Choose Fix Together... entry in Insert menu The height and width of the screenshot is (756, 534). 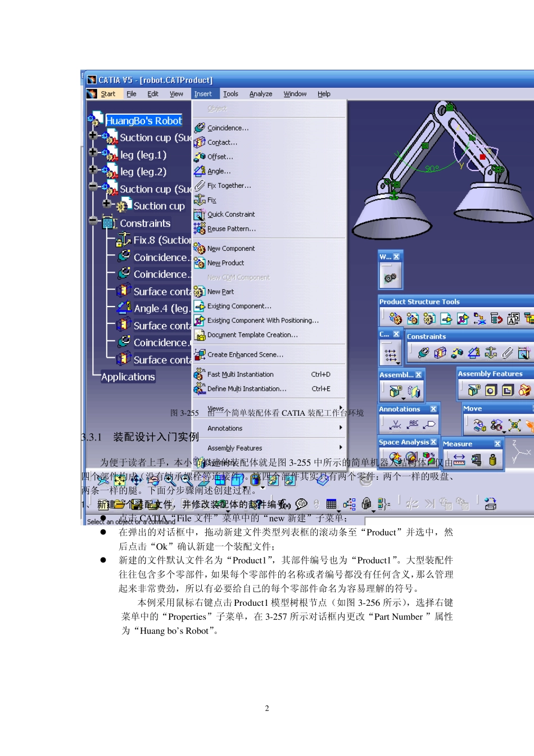coord(270,186)
